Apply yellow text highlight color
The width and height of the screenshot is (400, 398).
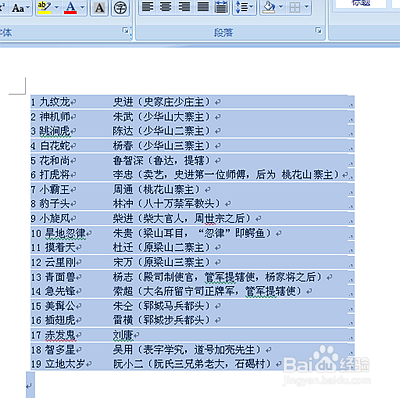[x=45, y=7]
